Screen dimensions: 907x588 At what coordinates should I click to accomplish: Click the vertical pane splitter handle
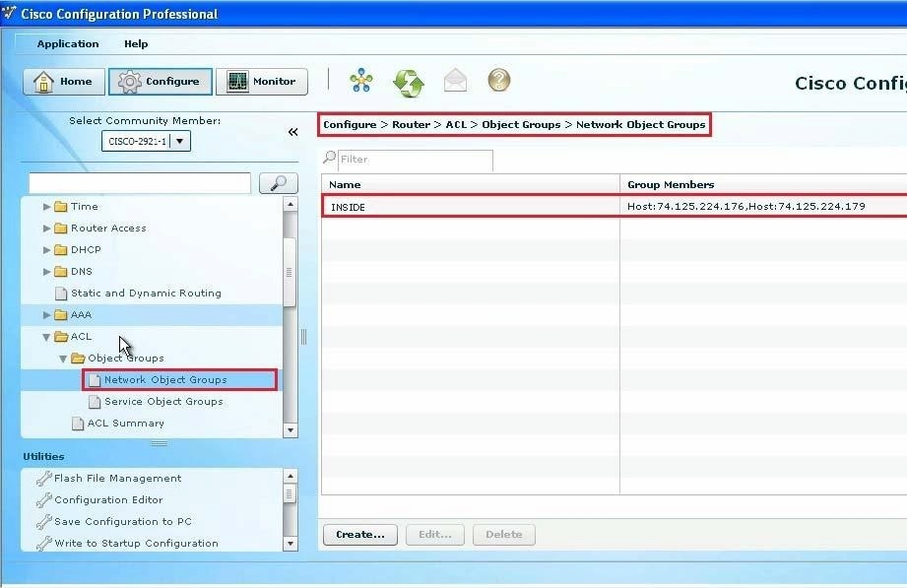[304, 337]
